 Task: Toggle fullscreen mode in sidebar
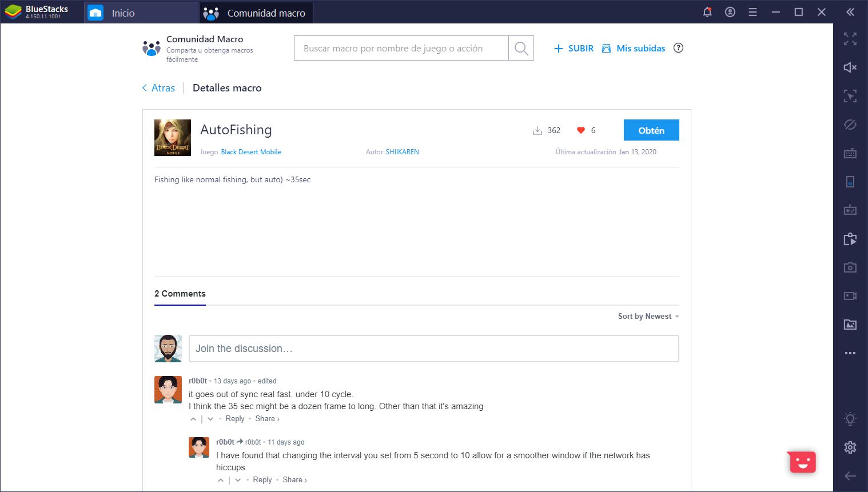[x=850, y=39]
